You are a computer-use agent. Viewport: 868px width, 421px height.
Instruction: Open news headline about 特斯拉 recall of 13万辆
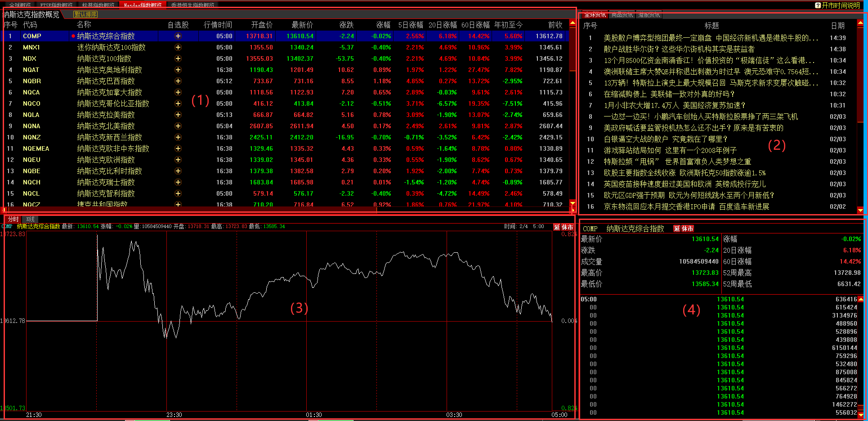710,83
